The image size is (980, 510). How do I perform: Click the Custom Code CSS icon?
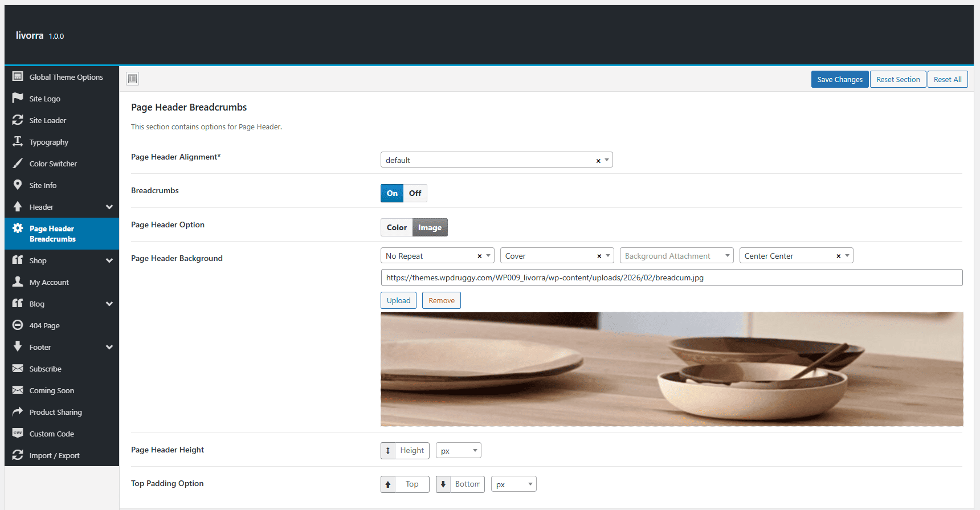pyautogui.click(x=18, y=433)
